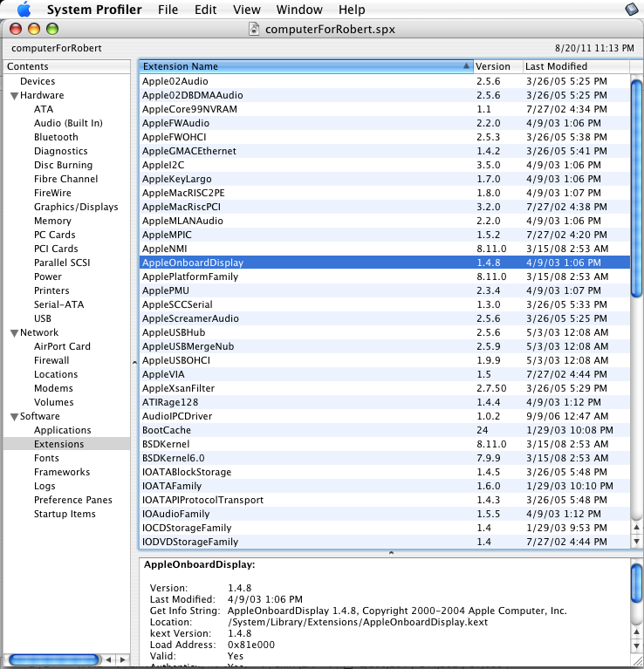Select the BootCache extension row
Image resolution: width=644 pixels, height=669 pixels.
[x=385, y=430]
